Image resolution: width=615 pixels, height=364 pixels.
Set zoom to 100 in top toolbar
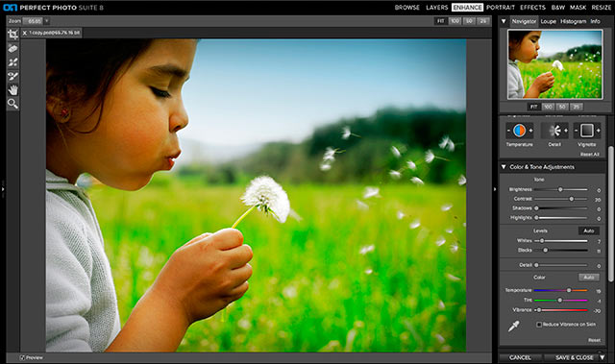coord(455,21)
